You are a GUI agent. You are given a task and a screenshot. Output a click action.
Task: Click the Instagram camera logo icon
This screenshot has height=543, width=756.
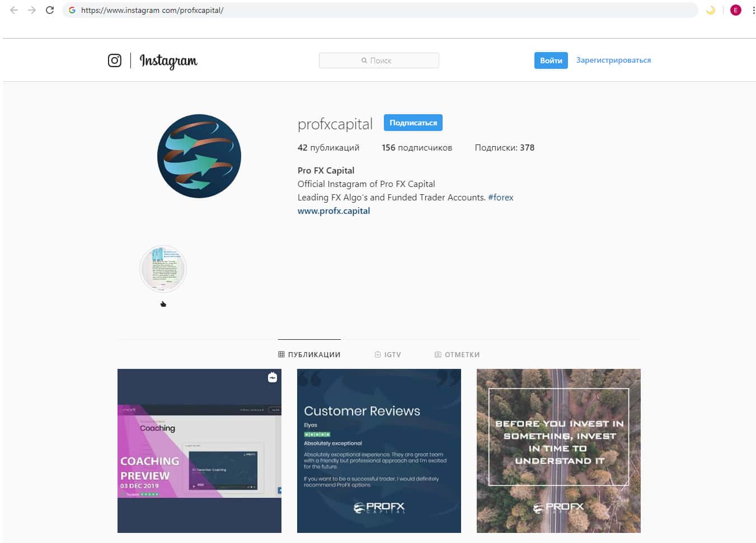pos(114,60)
